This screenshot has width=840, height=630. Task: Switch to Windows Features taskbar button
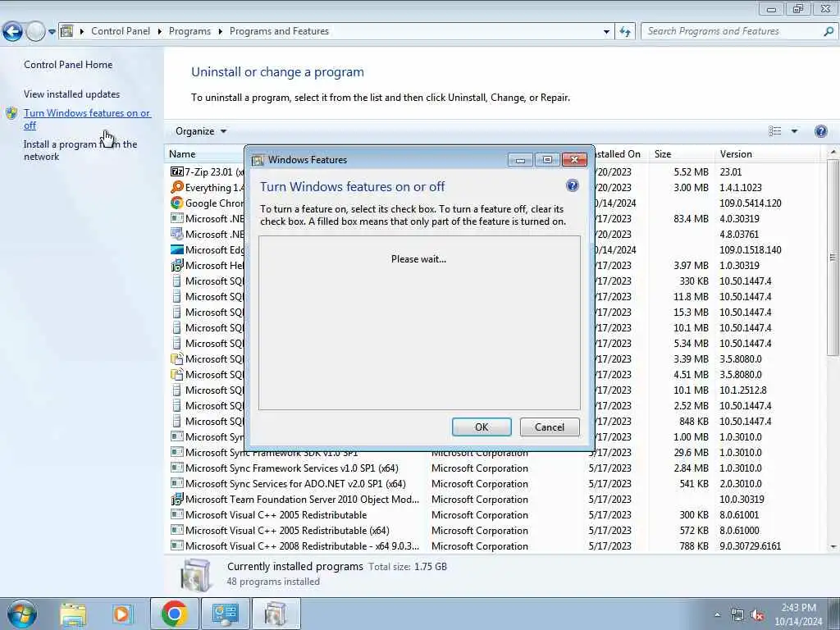tap(276, 614)
